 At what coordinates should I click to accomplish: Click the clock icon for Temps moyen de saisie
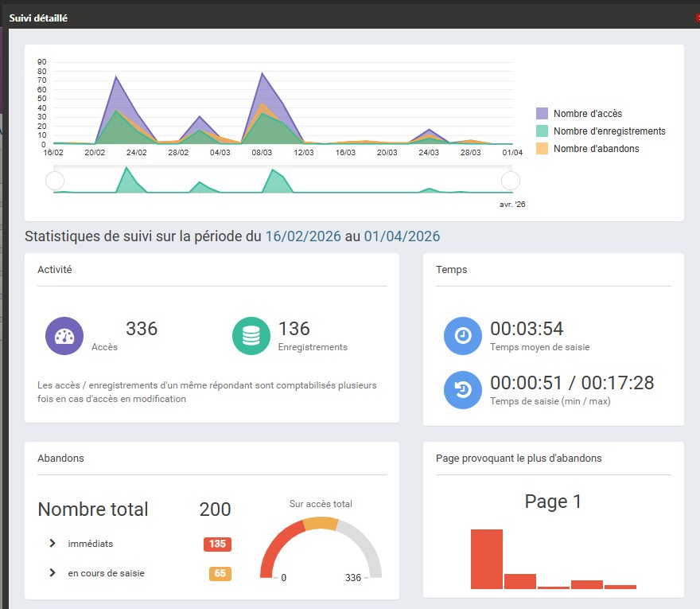pos(463,336)
